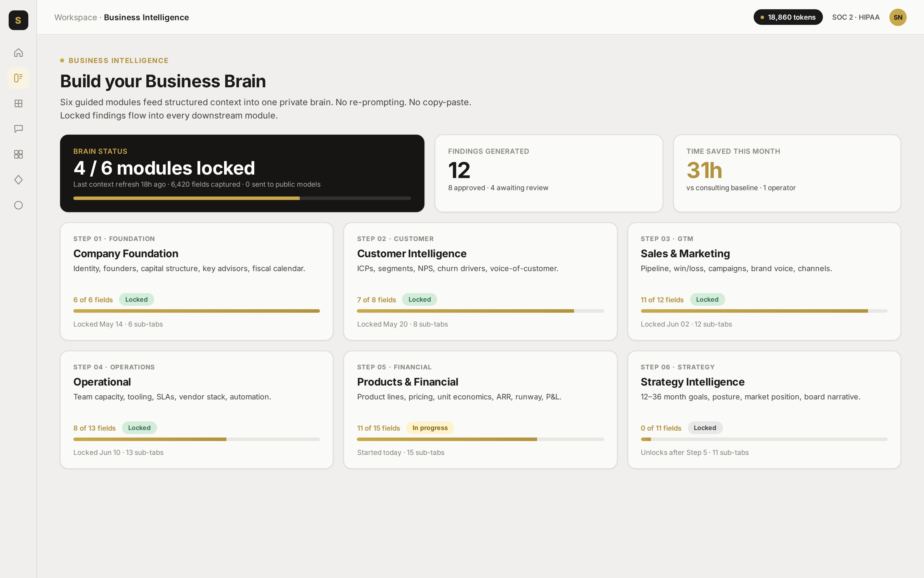
Task: Click '11 of 12 fields' text
Action: click(662, 300)
